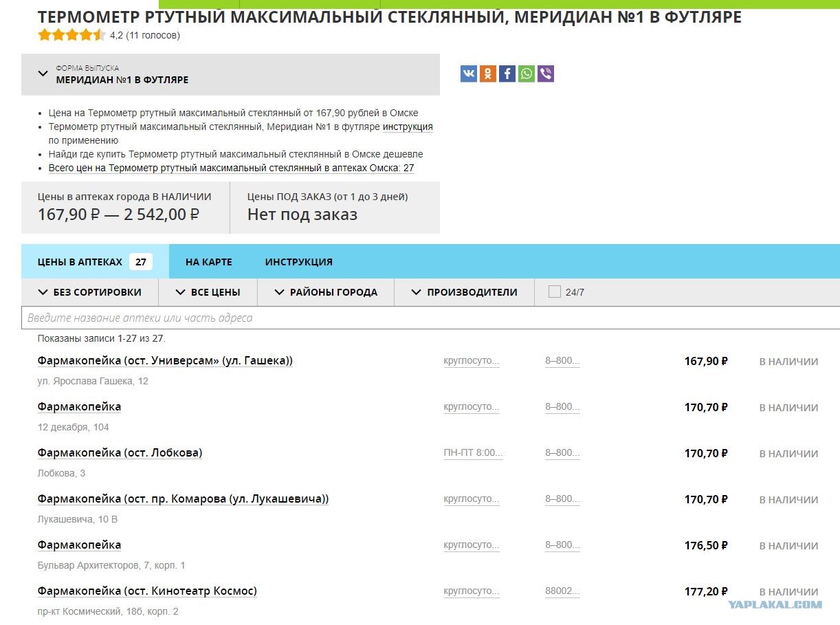Click the address Лукашевича, 10 В
Viewport: 840px width, 625px height.
(x=78, y=519)
